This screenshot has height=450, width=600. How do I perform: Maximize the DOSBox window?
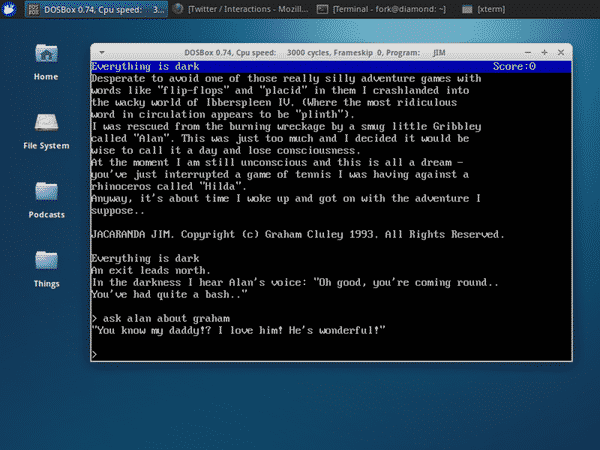[545, 52]
